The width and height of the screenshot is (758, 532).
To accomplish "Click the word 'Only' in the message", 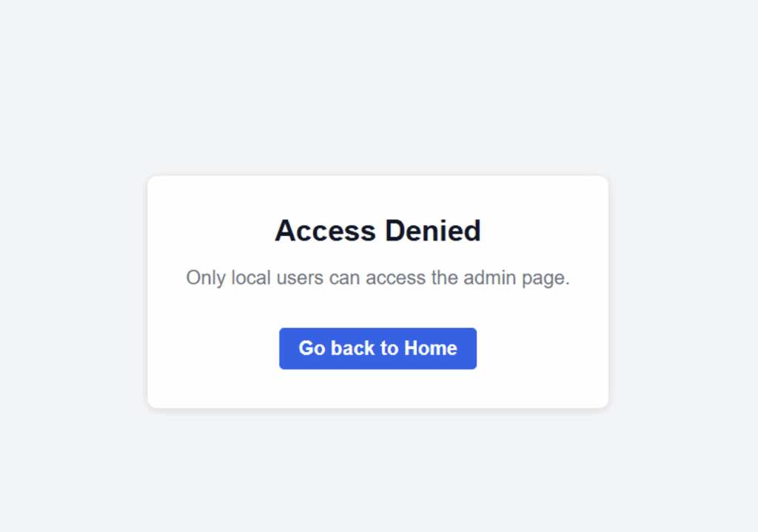I will pyautogui.click(x=206, y=278).
